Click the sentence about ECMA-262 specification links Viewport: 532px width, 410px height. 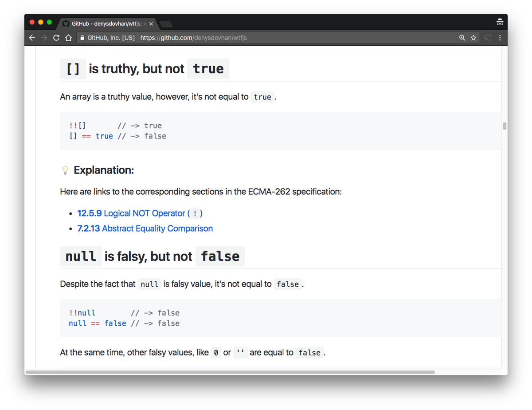pyautogui.click(x=201, y=192)
